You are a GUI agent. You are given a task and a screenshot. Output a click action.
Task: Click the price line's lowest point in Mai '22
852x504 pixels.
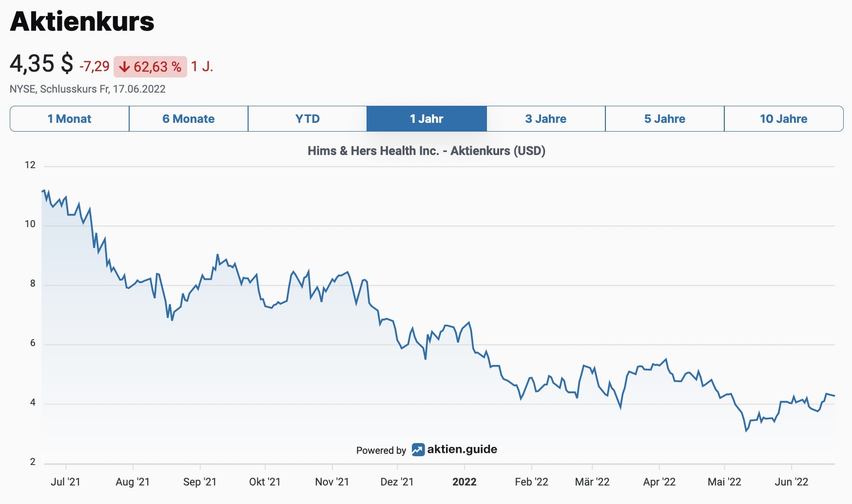click(x=746, y=431)
